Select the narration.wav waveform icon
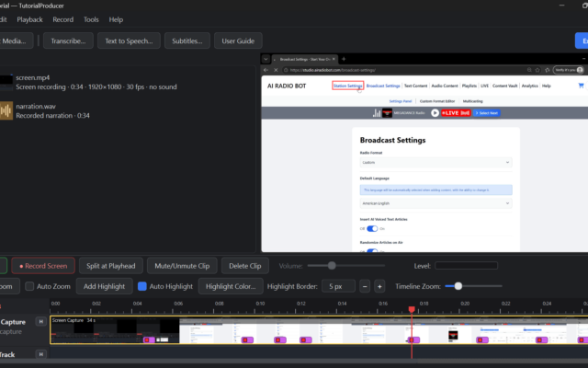This screenshot has height=368, width=588. point(6,110)
